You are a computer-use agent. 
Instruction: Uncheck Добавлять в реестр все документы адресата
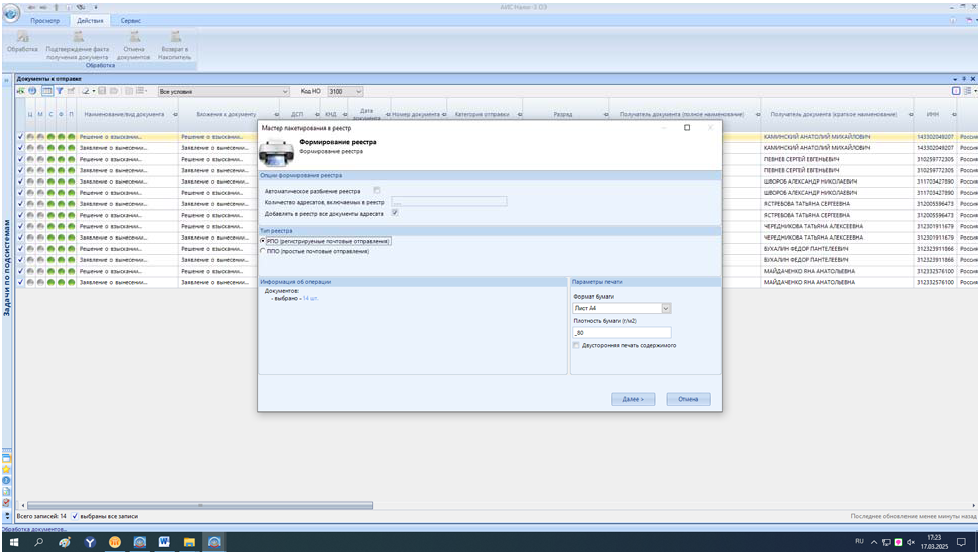click(x=395, y=212)
